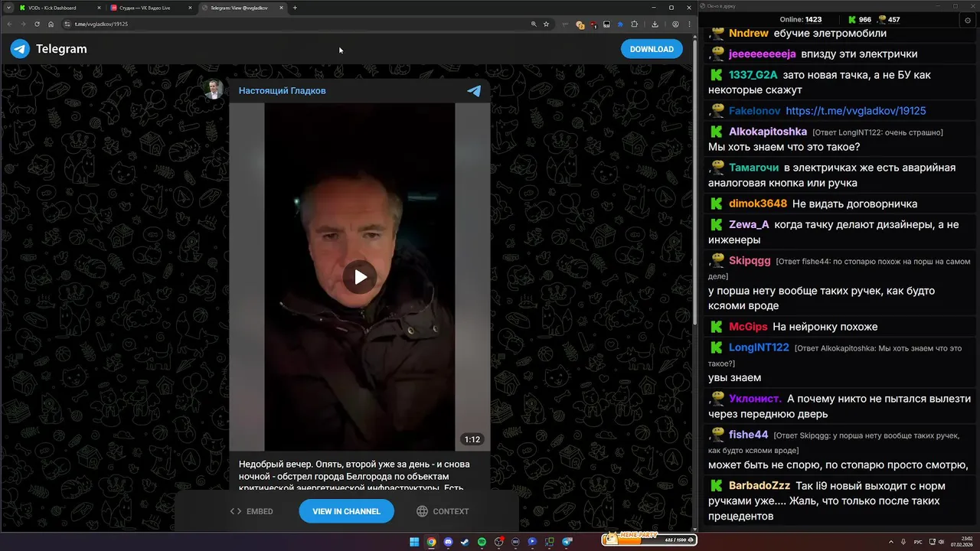
Task: Close the VK Видео Live tab
Action: pyautogui.click(x=191, y=8)
